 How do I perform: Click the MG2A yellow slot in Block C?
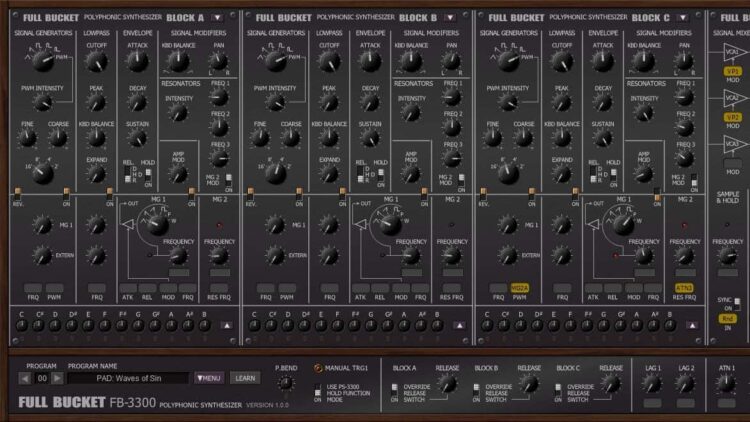(519, 288)
